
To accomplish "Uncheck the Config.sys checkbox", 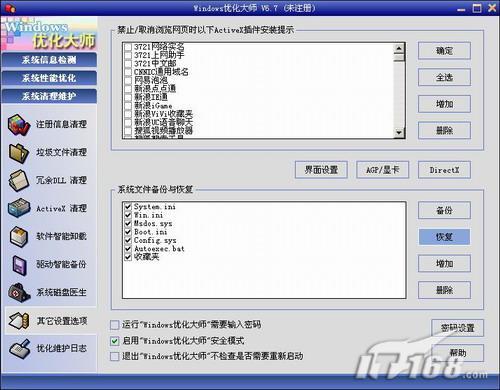I will [128, 240].
